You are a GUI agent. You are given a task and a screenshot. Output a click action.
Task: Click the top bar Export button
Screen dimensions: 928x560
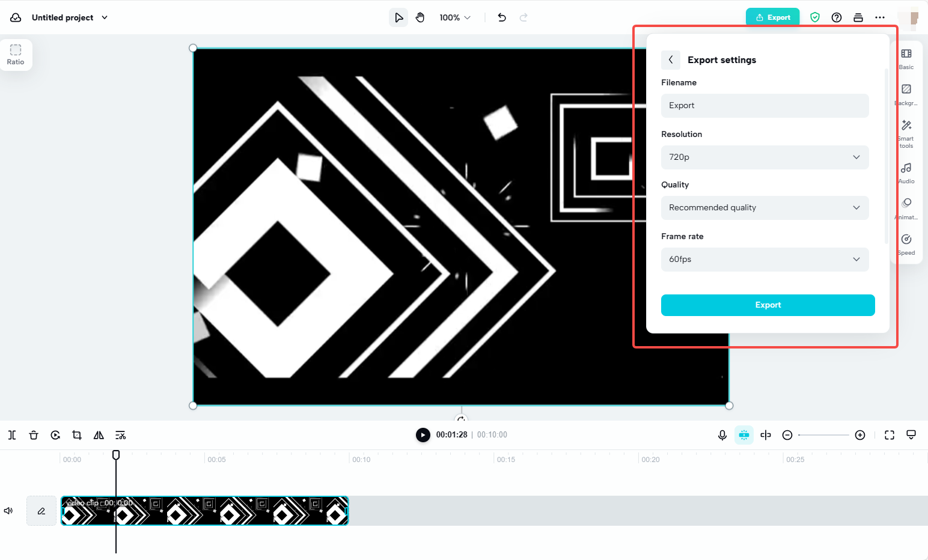pyautogui.click(x=773, y=17)
